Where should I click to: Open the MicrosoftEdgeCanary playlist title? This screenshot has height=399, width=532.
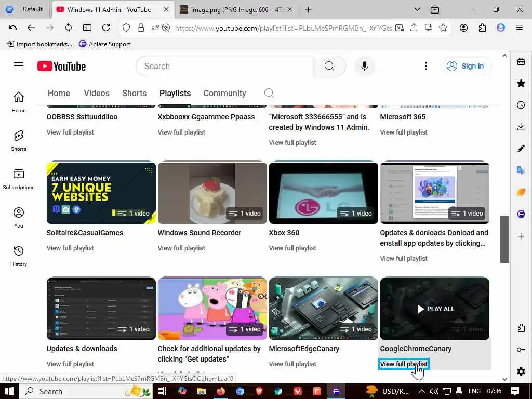point(304,349)
